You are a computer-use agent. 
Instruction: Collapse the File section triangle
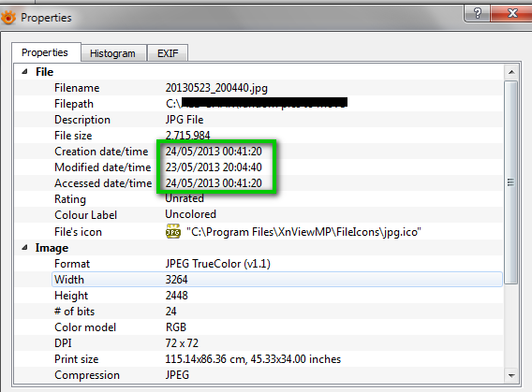click(24, 72)
